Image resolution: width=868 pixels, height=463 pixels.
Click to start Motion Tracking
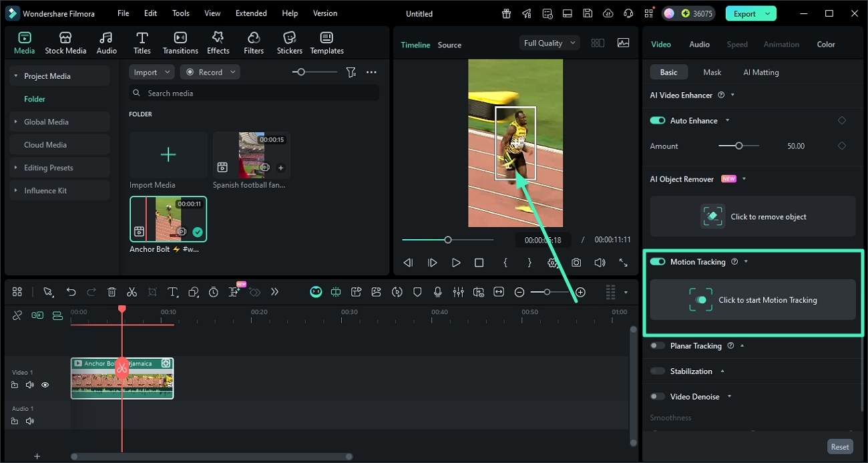[752, 299]
